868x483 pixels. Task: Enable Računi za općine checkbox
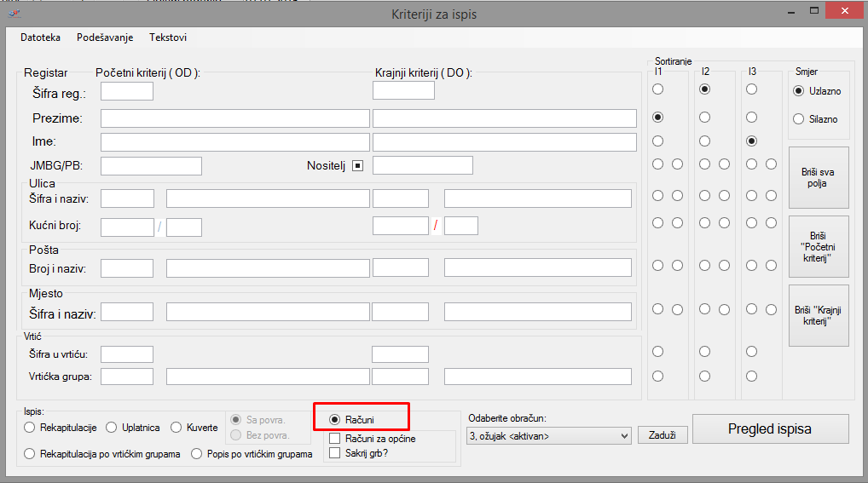point(335,439)
